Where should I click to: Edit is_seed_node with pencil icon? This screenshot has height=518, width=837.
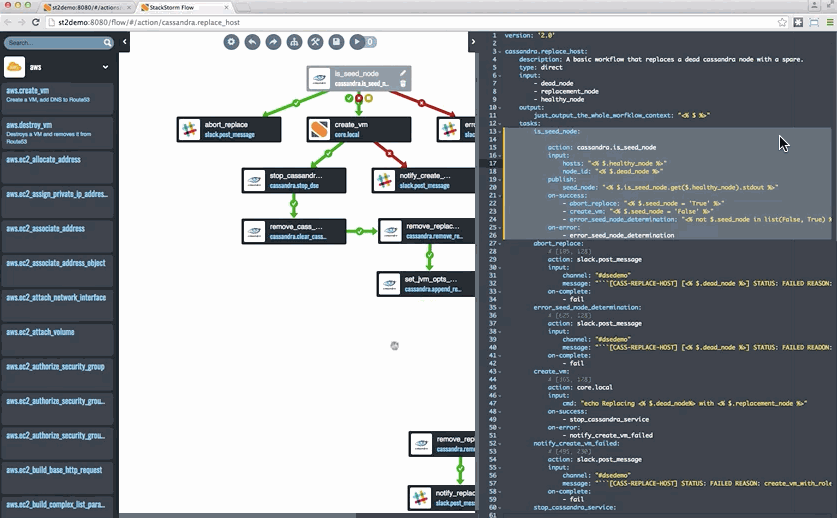[x=403, y=73]
